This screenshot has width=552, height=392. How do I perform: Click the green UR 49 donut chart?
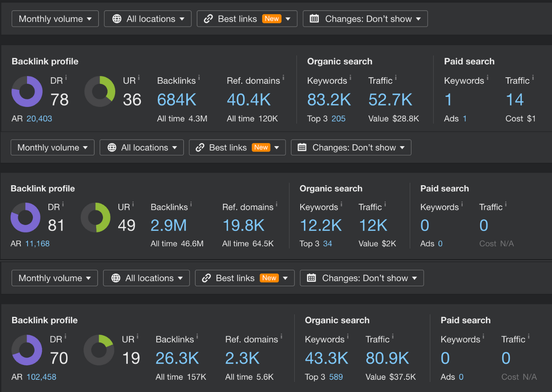point(95,218)
